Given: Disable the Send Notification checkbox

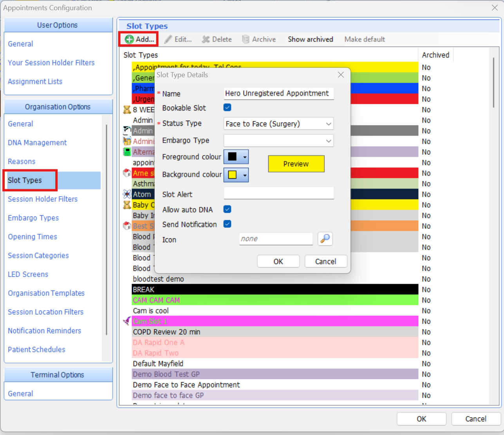Looking at the screenshot, I should [227, 224].
